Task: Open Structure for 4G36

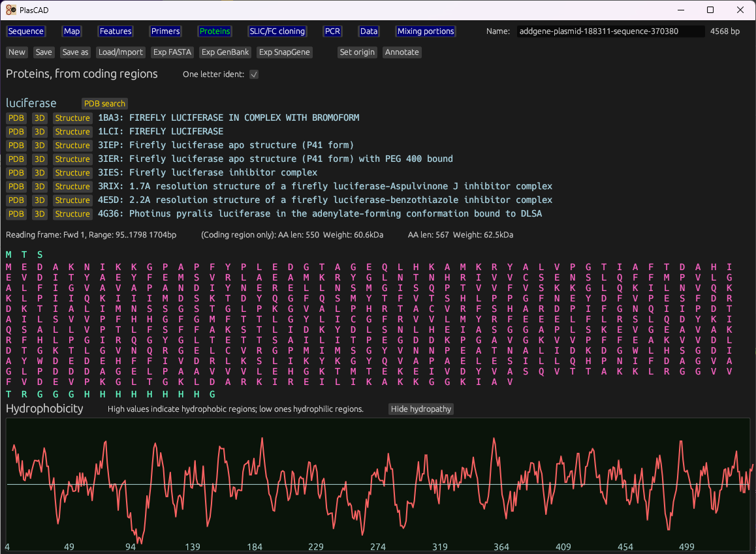Action: (x=72, y=214)
